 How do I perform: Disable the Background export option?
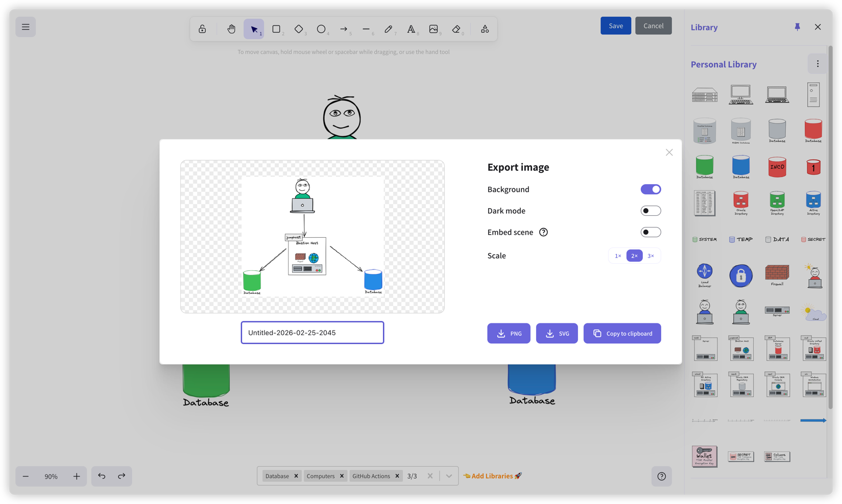[x=651, y=189]
